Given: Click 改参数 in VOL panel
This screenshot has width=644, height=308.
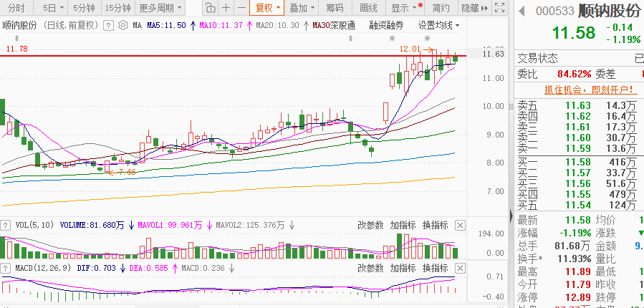Looking at the screenshot, I should pos(370,225).
